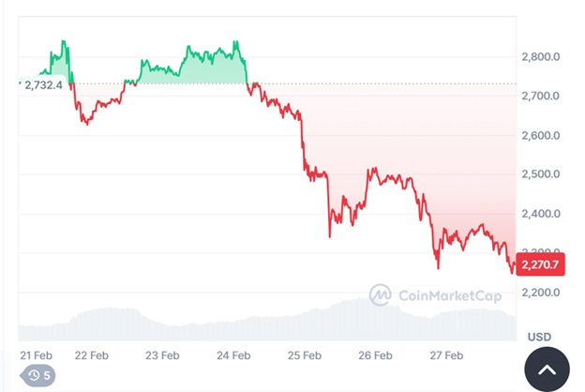Click the CoinMarketCap logo watermark
This screenshot has width=585, height=392.
point(381,294)
